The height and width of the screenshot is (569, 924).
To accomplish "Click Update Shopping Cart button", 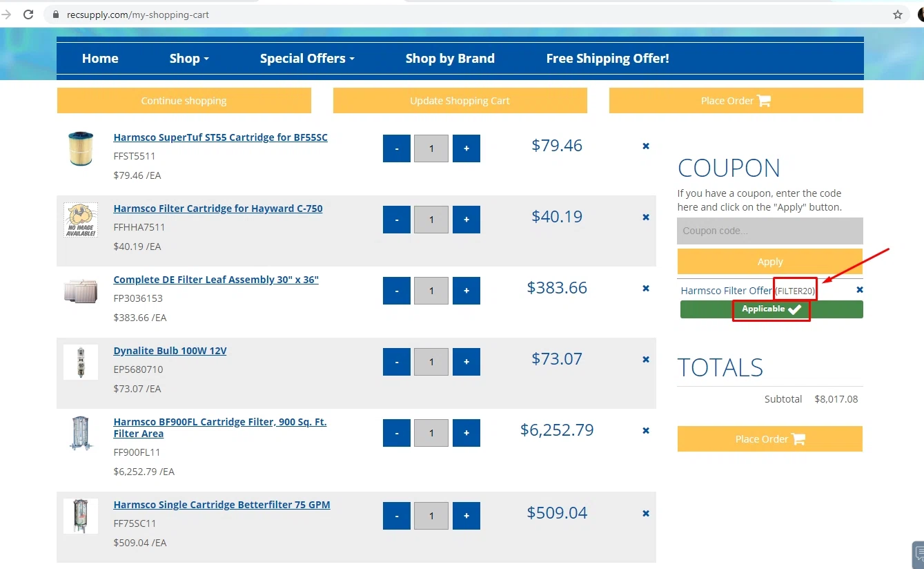I will (x=460, y=101).
